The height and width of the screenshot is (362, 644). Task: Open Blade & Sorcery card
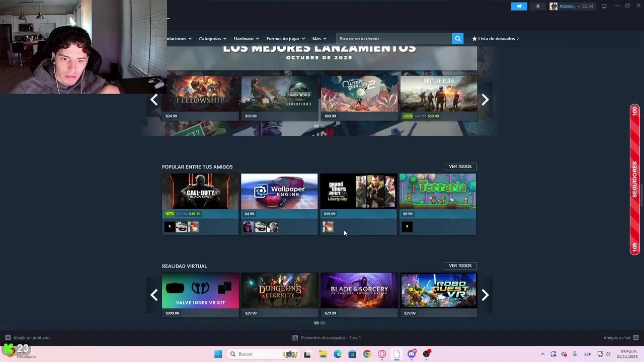point(359,295)
